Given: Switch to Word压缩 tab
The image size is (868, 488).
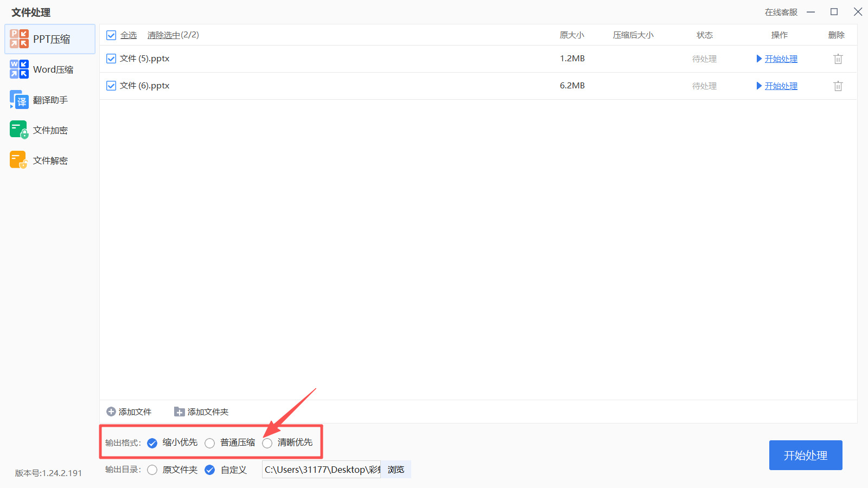Looking at the screenshot, I should click(50, 69).
